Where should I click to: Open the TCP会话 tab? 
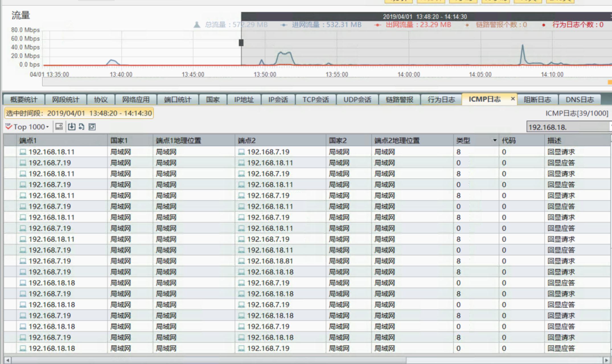coord(315,100)
